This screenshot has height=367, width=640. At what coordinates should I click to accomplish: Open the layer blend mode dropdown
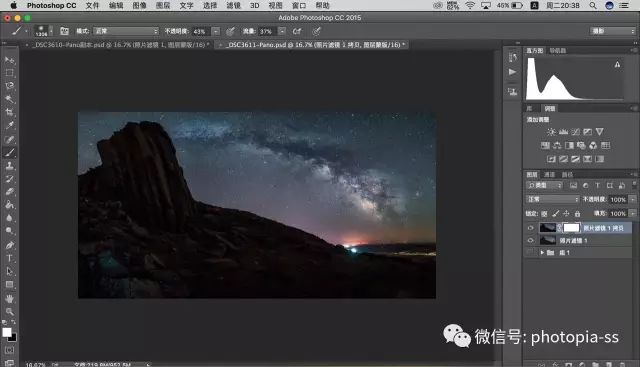(553, 199)
